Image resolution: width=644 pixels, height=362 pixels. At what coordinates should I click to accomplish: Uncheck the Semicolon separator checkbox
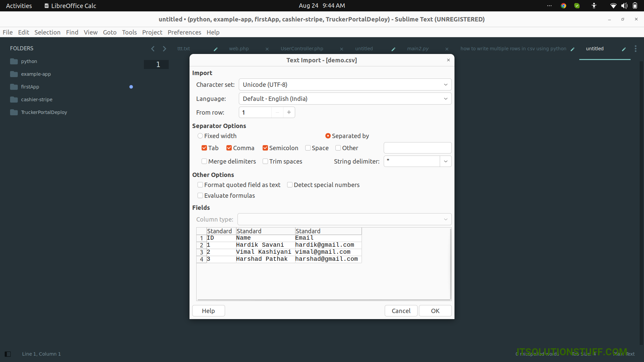click(x=265, y=148)
